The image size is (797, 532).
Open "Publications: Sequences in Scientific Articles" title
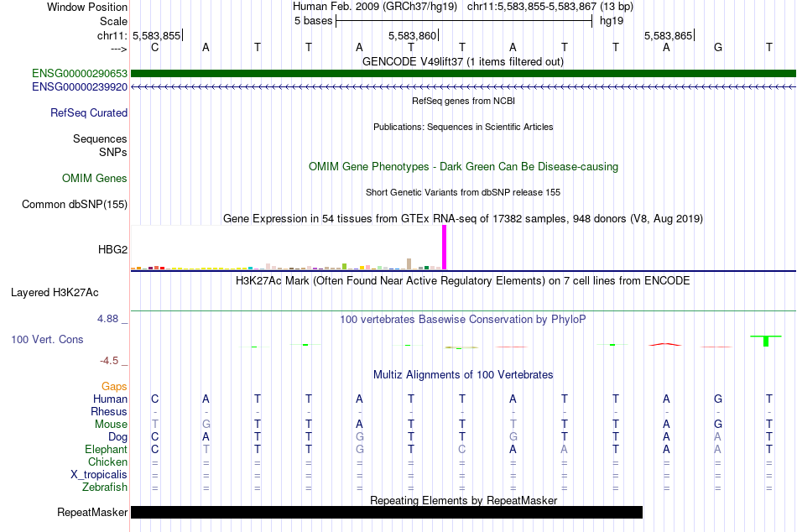[463, 127]
